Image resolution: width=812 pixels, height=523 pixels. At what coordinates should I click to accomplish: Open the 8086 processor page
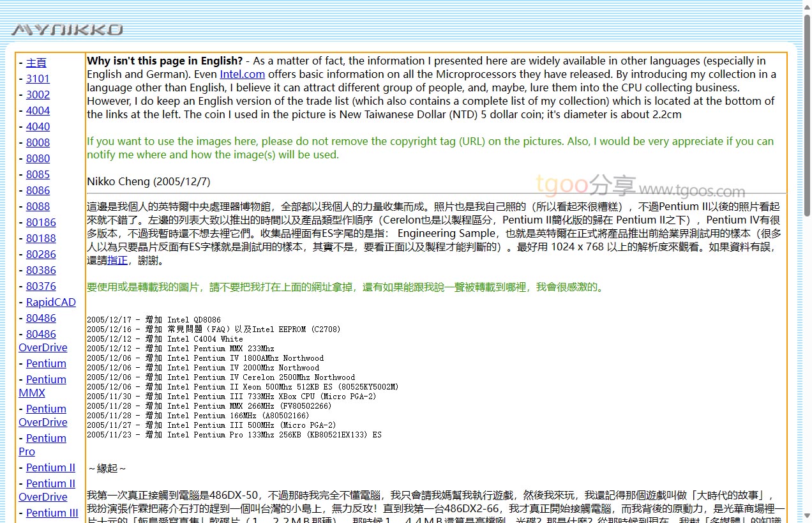point(38,190)
